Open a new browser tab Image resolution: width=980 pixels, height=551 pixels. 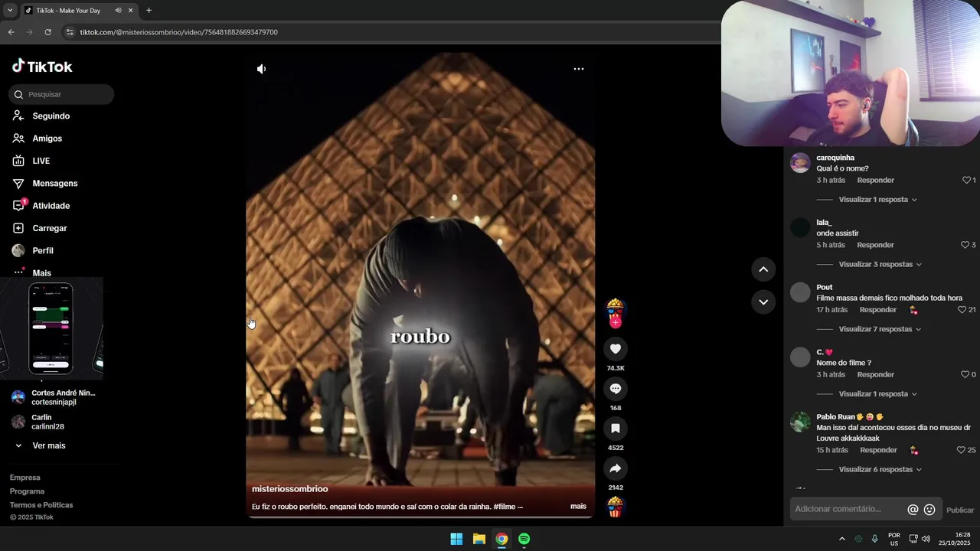click(149, 11)
